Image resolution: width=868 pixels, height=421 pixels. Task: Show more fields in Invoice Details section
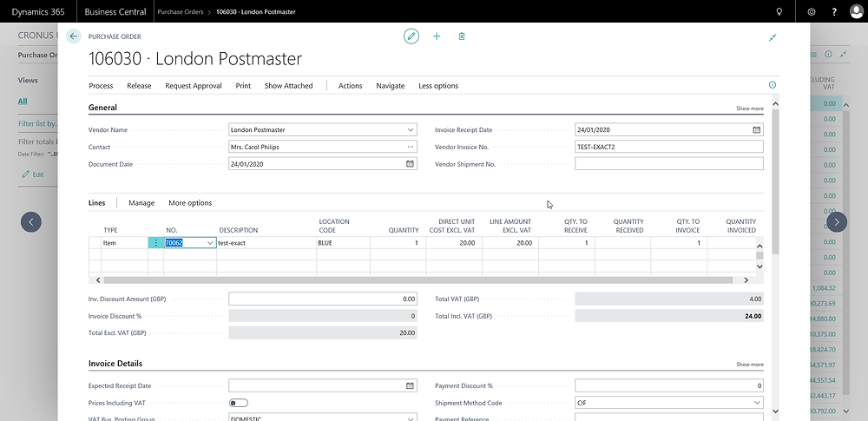pyautogui.click(x=750, y=365)
